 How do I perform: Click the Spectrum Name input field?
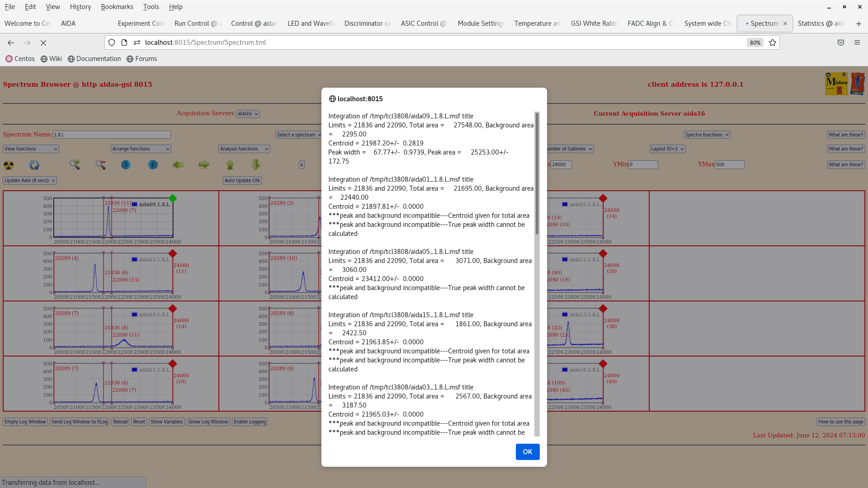112,135
